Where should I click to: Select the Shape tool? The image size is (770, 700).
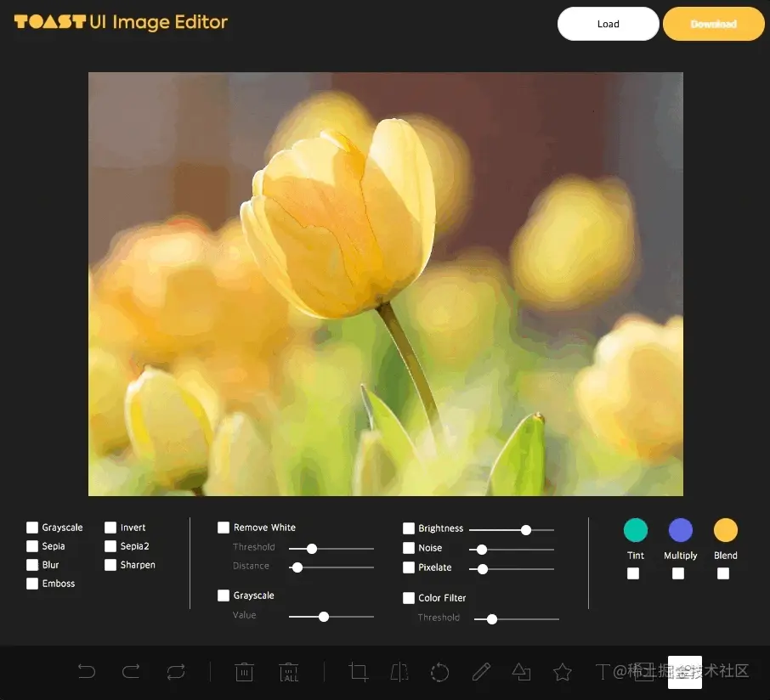pos(522,672)
